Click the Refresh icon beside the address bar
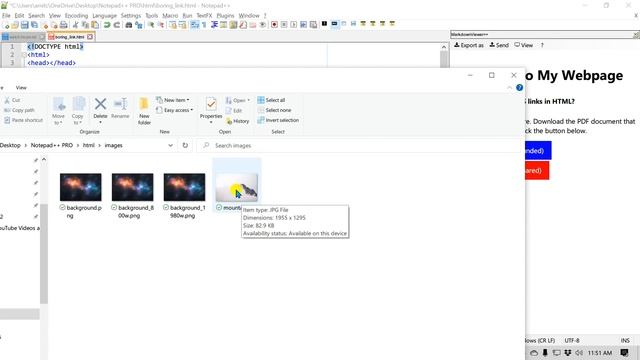Image resolution: width=640 pixels, height=360 pixels. click(x=185, y=145)
